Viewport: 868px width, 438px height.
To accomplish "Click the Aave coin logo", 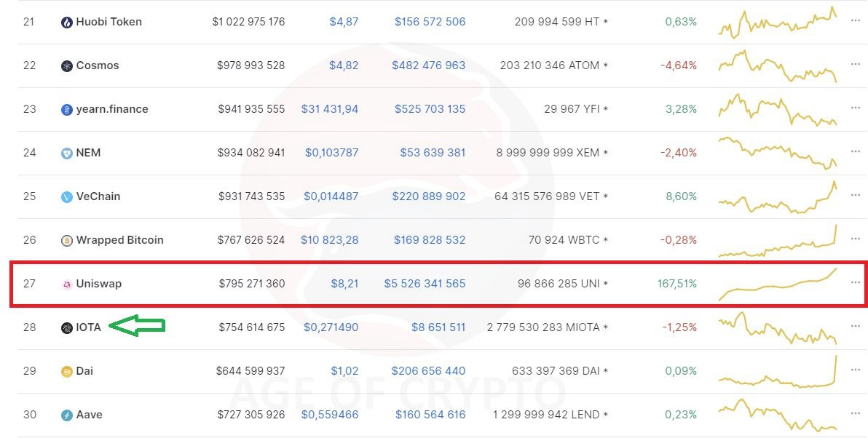I will click(66, 415).
